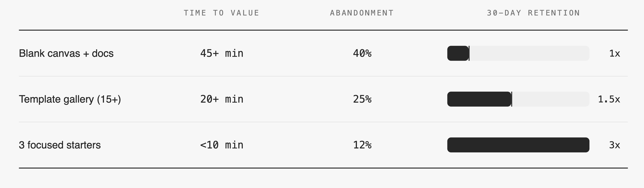Viewport: 644px width, 188px height.
Task: Click the Template gallery retention bar fill
Action: [479, 99]
